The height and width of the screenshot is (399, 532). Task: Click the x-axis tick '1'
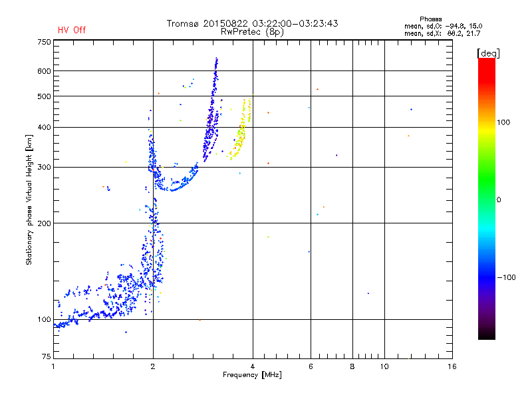(53, 366)
